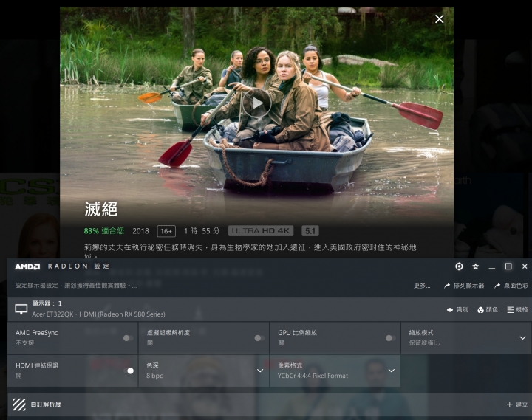Click the star favorites icon in Radeon
This screenshot has width=532, height=420.
(476, 266)
